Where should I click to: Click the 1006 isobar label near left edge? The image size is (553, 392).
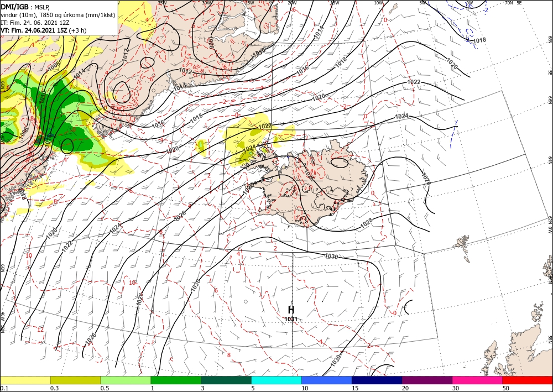point(24,133)
